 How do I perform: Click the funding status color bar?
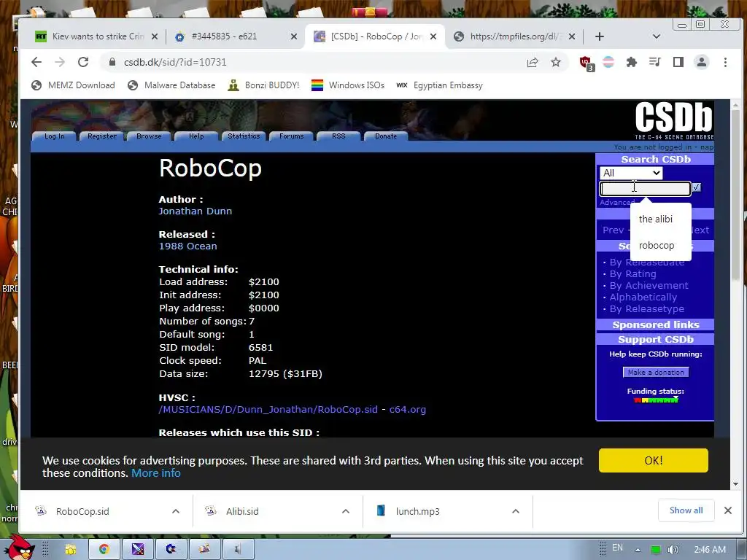[656, 400]
